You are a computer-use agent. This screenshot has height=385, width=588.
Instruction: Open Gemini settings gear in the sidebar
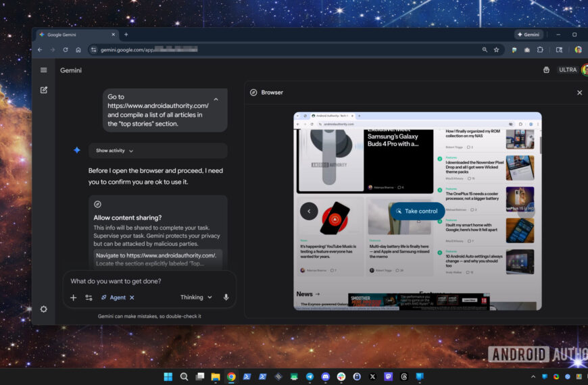pos(44,309)
